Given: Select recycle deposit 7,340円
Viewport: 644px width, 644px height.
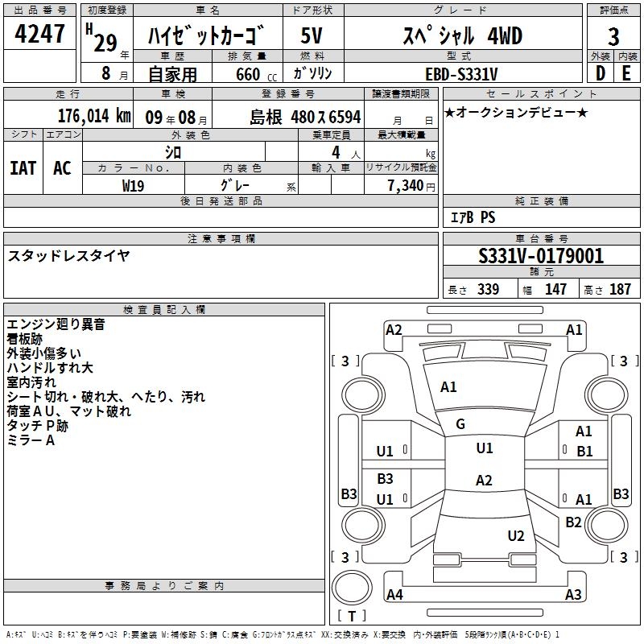Looking at the screenshot, I should coord(411,186).
